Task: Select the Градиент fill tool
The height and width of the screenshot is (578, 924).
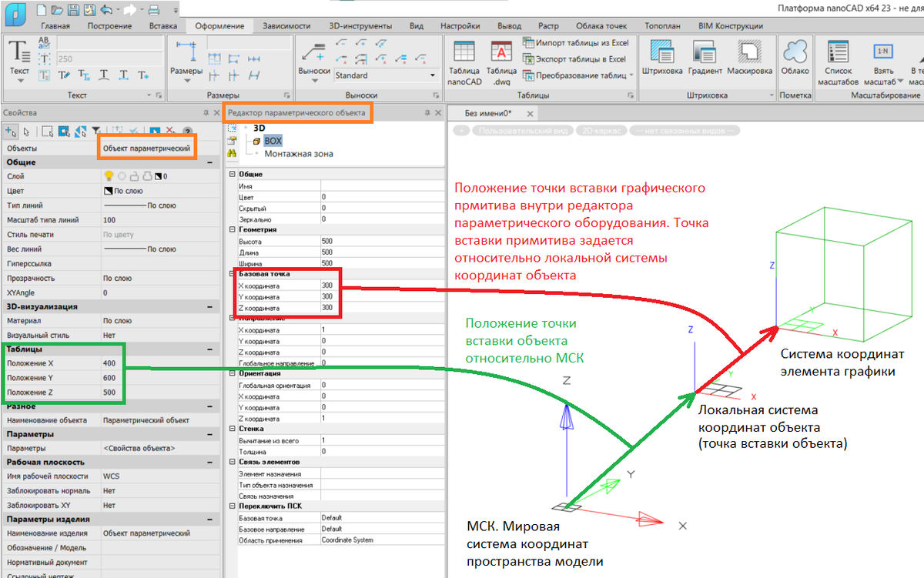Action: (x=705, y=58)
